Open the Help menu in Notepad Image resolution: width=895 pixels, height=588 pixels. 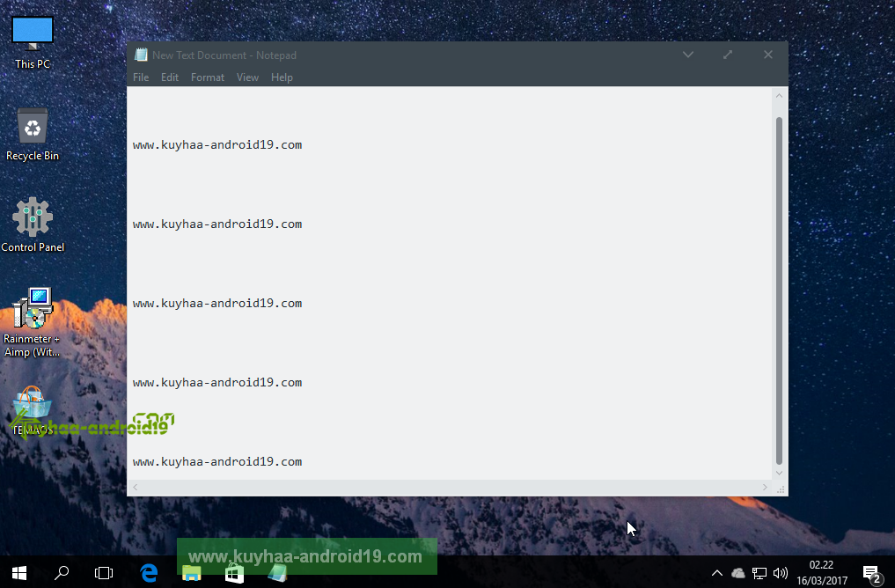(282, 77)
